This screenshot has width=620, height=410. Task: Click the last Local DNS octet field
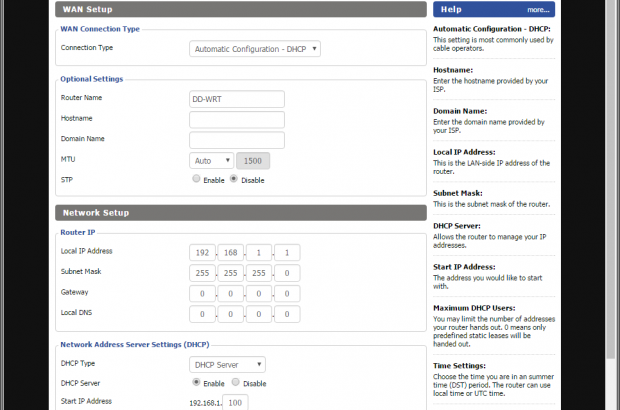coord(288,314)
